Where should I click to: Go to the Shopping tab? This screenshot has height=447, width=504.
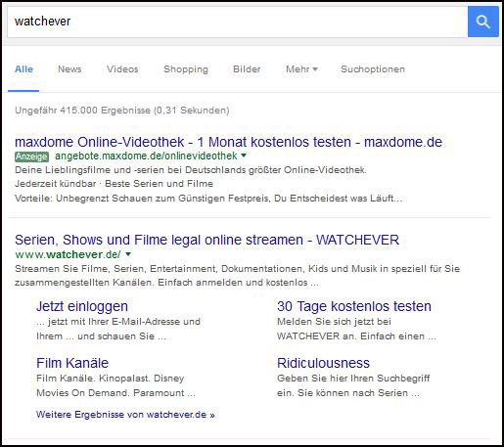(x=186, y=69)
